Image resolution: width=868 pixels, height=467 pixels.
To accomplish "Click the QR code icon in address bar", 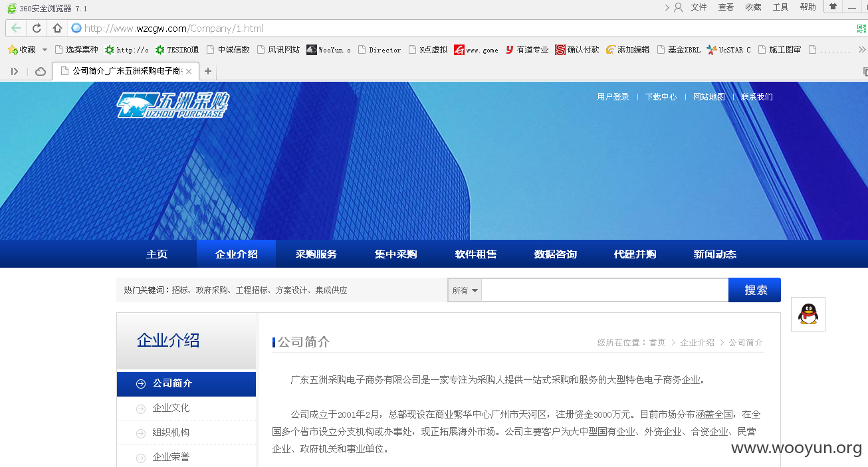I will coord(861,29).
